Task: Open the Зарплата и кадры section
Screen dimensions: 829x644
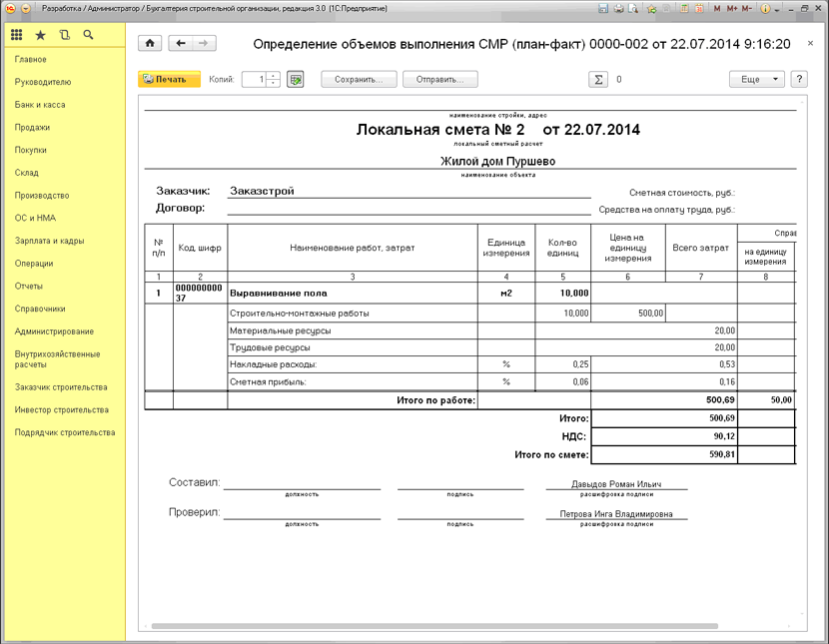Action: click(x=50, y=241)
